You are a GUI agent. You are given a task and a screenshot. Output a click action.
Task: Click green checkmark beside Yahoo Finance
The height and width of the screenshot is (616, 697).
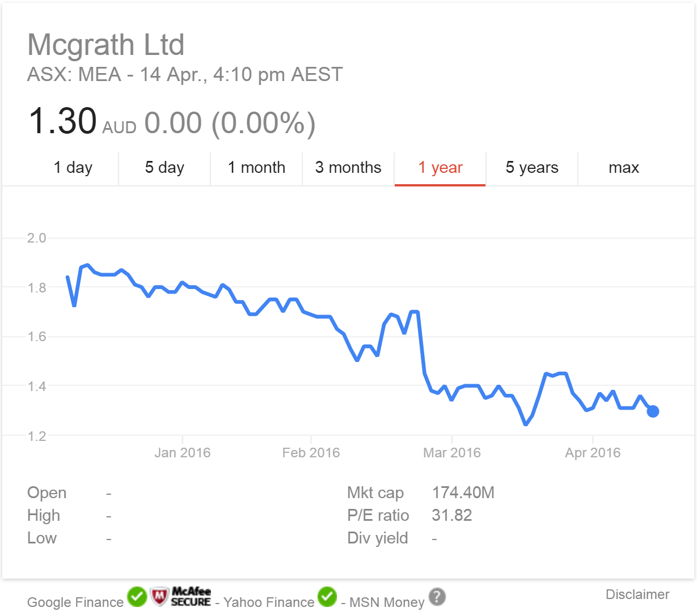coord(327,597)
